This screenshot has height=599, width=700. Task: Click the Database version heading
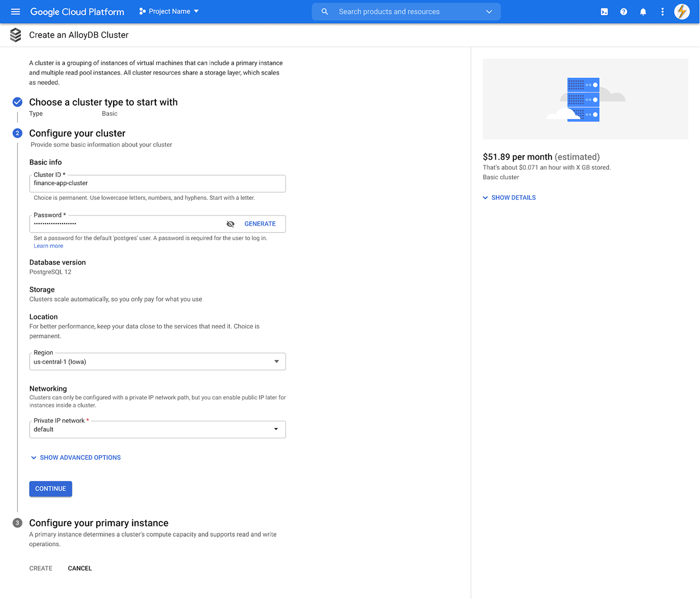[58, 262]
